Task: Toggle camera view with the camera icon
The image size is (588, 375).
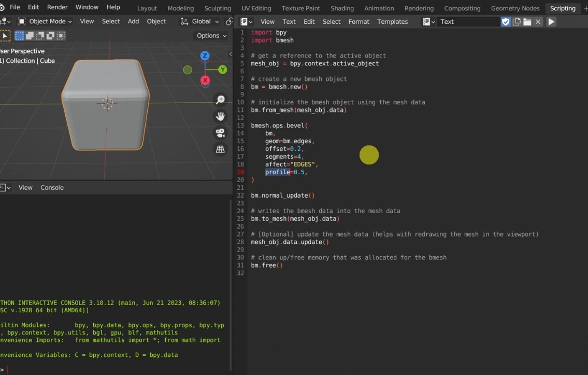Action: [220, 133]
